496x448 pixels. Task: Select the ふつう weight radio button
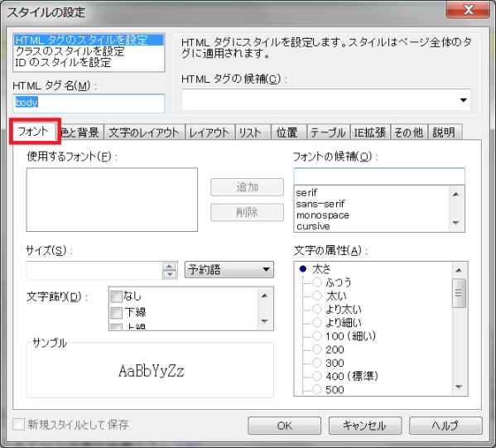[x=317, y=282]
